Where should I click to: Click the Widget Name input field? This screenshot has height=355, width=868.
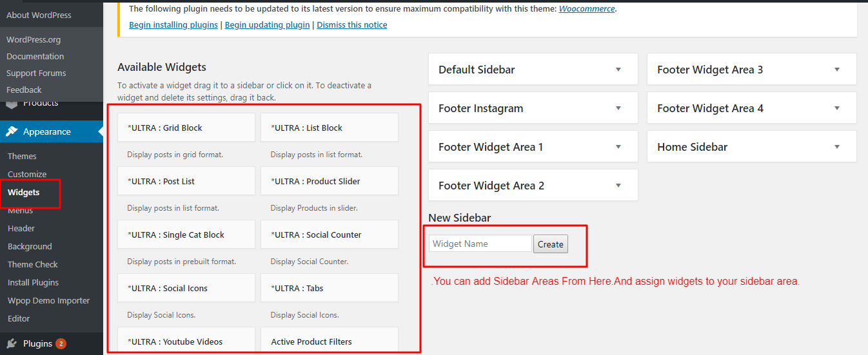480,244
